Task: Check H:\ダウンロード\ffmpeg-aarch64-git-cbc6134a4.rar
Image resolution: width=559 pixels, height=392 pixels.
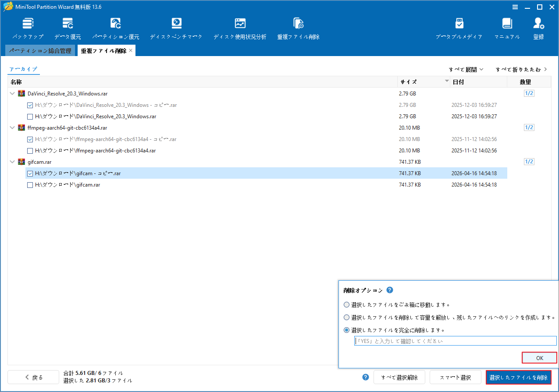Action: (x=30, y=151)
